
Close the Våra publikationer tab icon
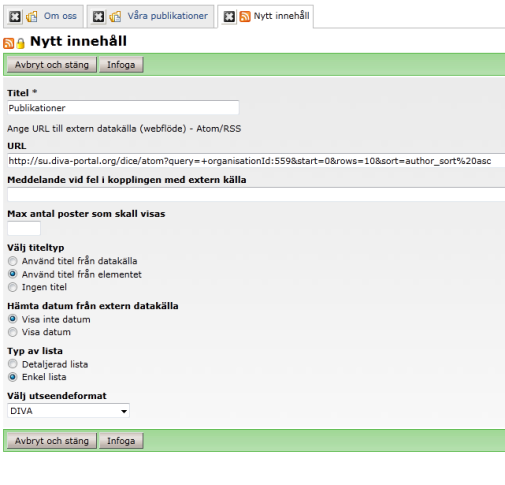(x=98, y=16)
